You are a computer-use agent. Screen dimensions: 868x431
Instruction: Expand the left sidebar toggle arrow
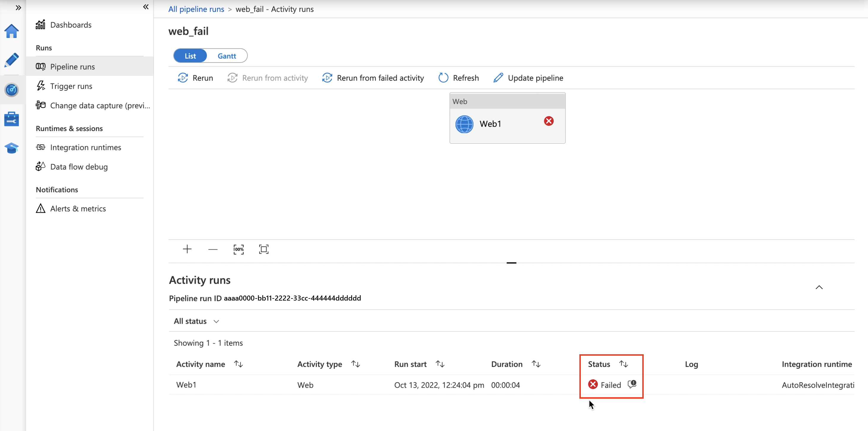point(18,7)
